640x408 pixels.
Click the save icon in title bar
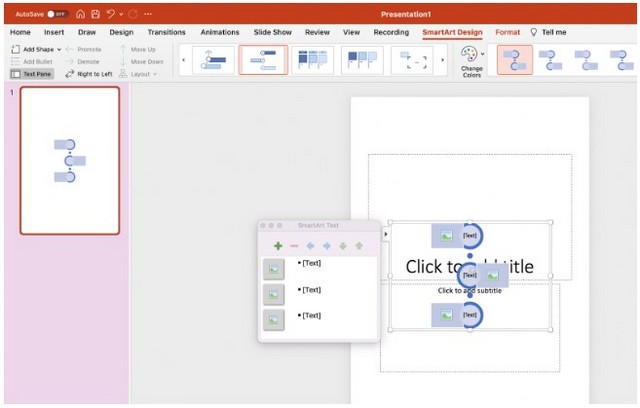[95, 15]
